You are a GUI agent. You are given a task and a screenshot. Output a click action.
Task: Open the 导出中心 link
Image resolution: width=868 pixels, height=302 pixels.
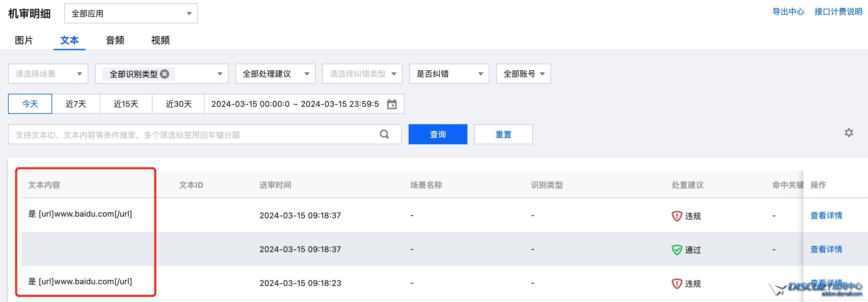[788, 11]
